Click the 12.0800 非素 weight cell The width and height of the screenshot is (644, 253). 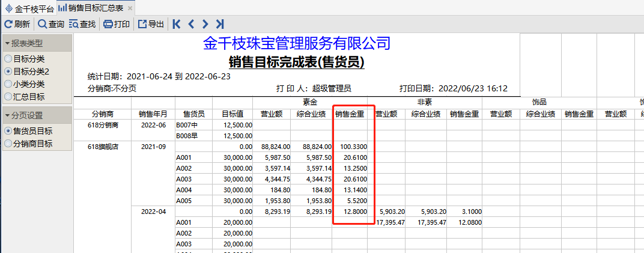464,222
